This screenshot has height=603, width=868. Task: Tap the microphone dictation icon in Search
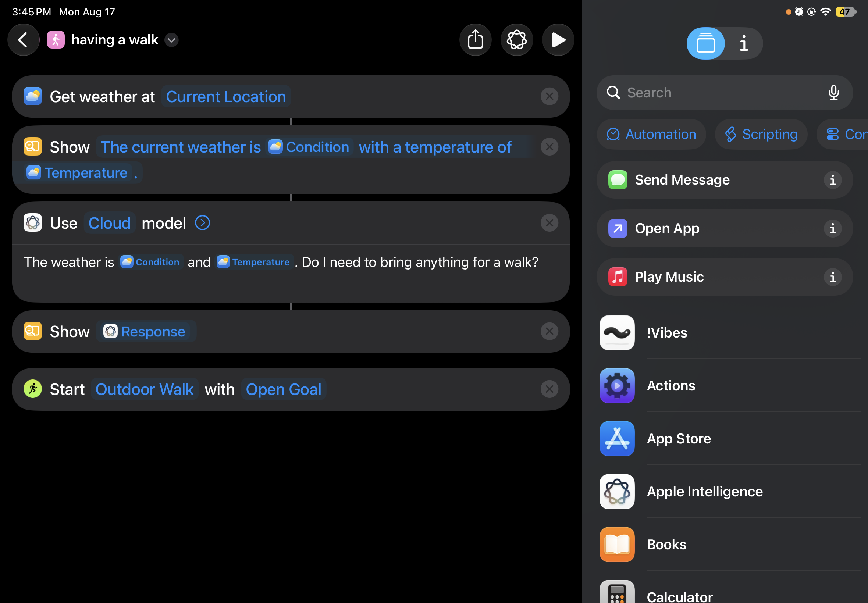(x=834, y=93)
